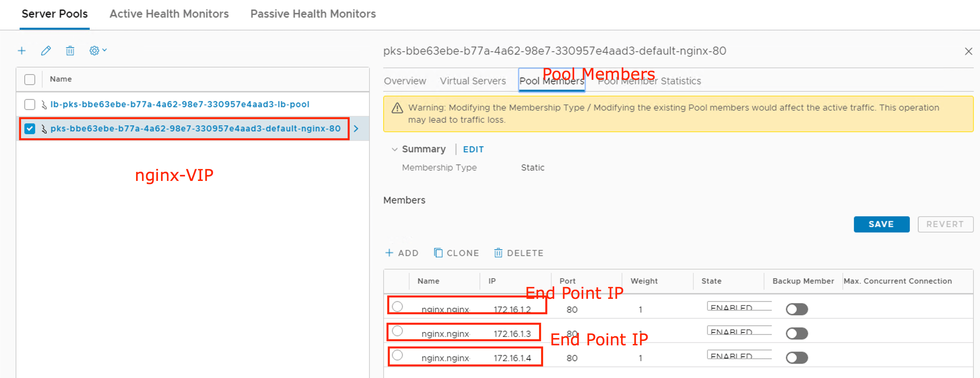
Task: Click DELETE member trash icon
Action: (498, 253)
